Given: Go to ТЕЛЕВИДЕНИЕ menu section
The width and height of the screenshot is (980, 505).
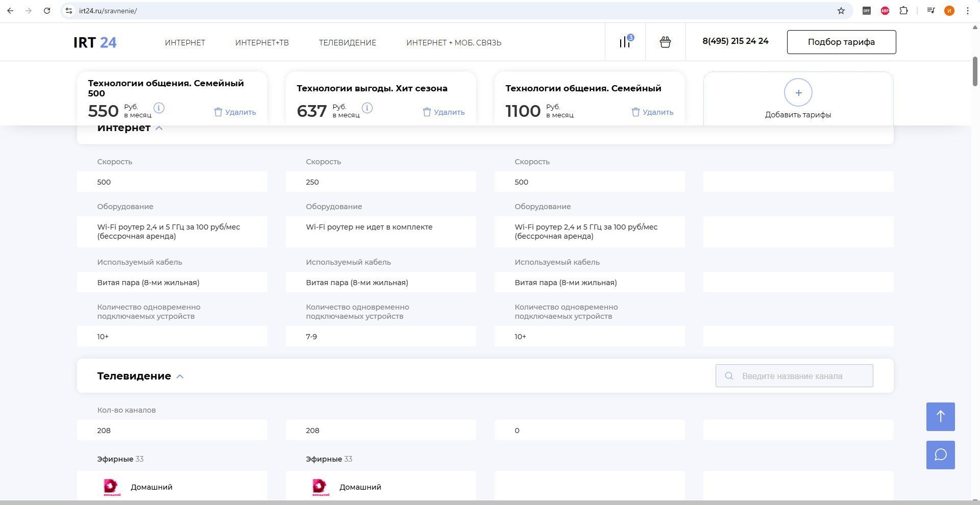Looking at the screenshot, I should pyautogui.click(x=348, y=43).
